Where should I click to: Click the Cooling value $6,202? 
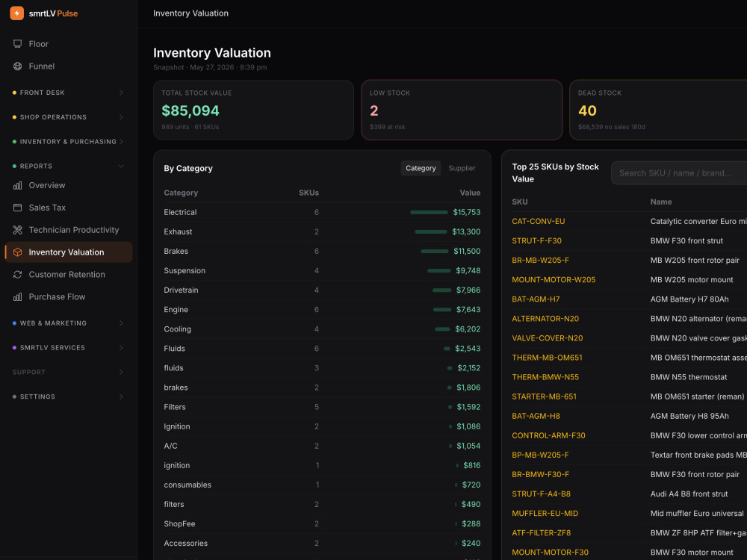(x=468, y=329)
